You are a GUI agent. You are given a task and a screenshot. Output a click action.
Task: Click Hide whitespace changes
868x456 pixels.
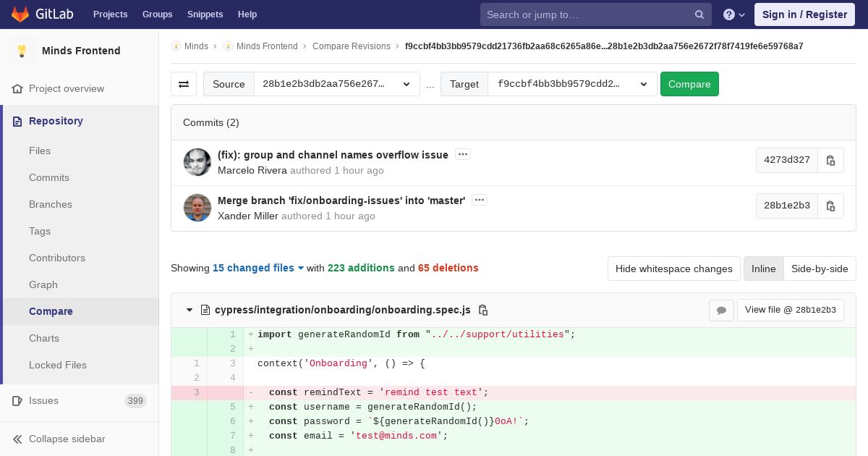pos(674,269)
